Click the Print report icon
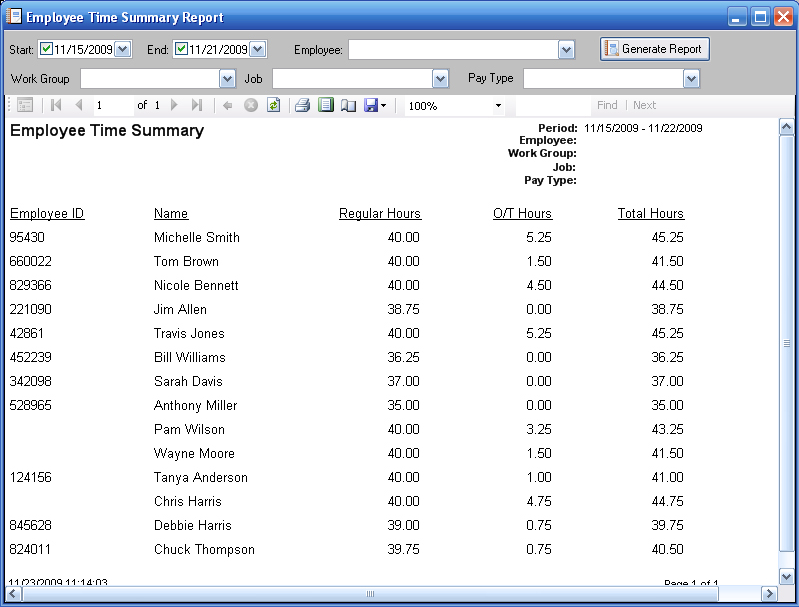 pyautogui.click(x=302, y=105)
